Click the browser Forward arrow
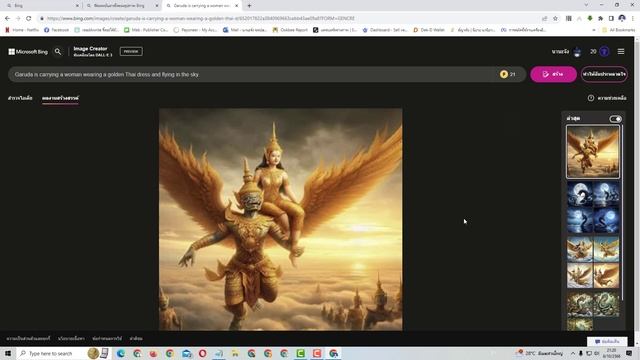 click(18, 18)
